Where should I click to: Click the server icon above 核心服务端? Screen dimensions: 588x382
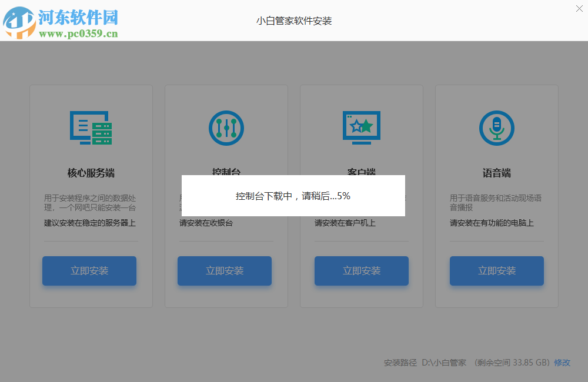91,128
